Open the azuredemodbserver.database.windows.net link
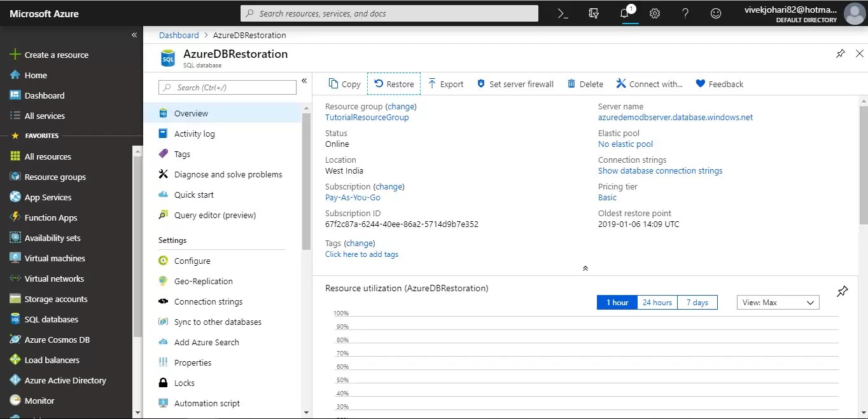 point(675,118)
